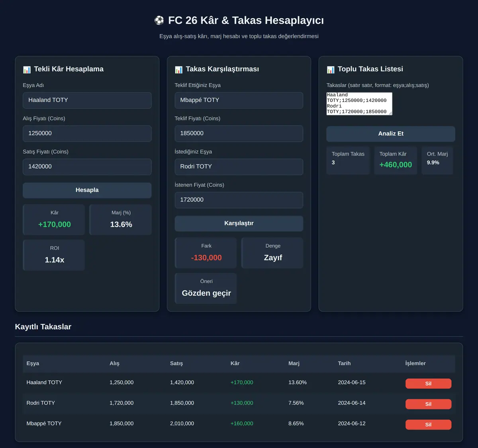Select the margin cell 7.56%
478x448 pixels.
coord(296,403)
